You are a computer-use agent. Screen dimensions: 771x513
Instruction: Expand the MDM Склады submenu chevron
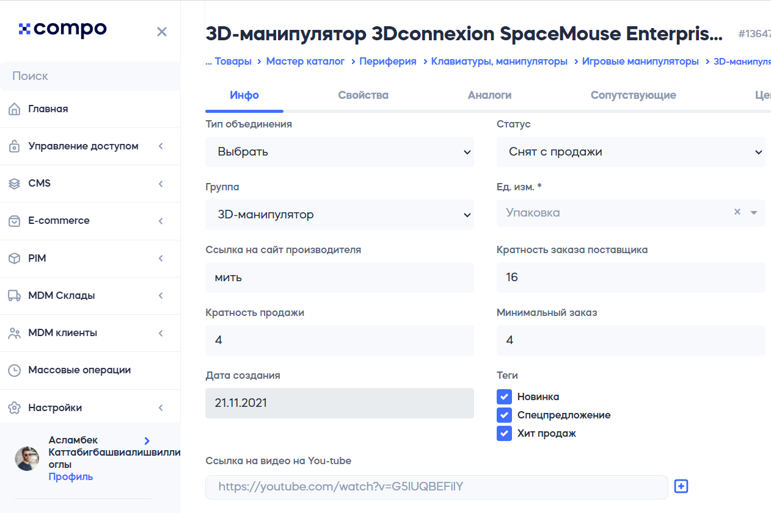[x=161, y=296]
